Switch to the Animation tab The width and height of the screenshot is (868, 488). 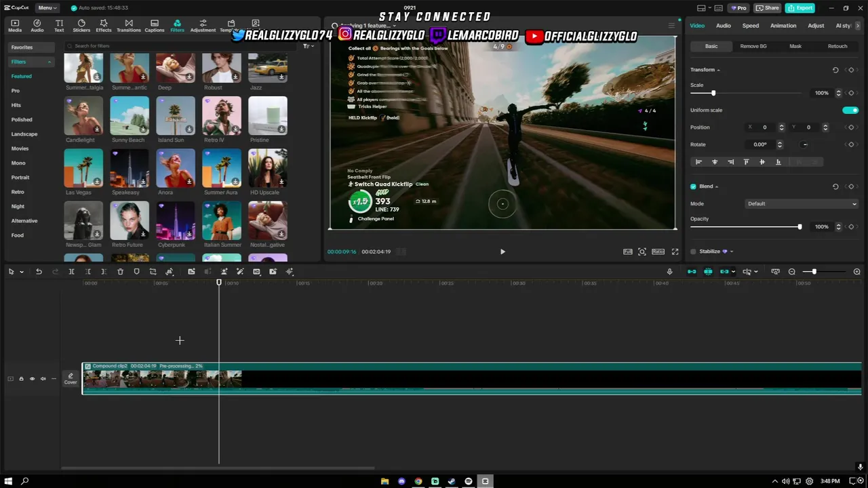pos(783,26)
